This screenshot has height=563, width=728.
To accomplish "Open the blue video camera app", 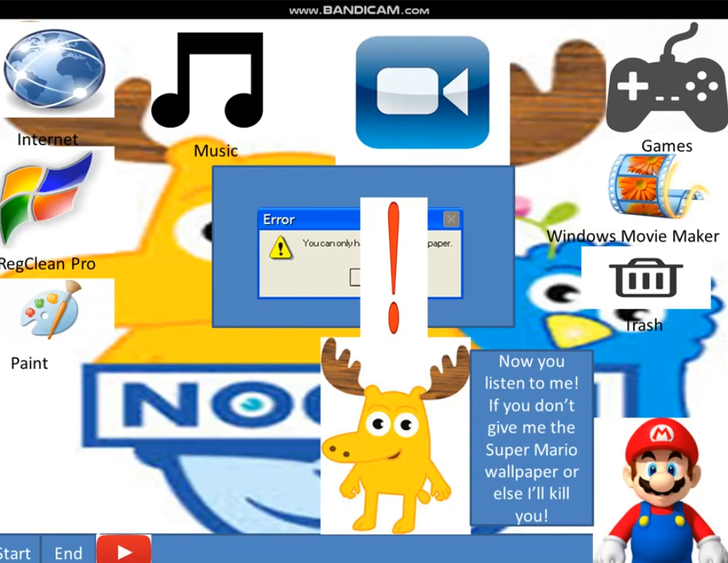I will [422, 92].
